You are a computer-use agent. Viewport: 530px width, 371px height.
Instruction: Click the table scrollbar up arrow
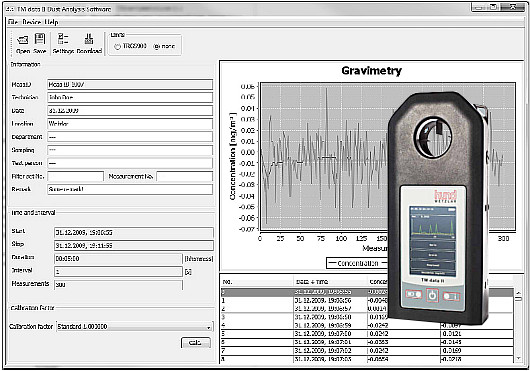[x=519, y=293]
